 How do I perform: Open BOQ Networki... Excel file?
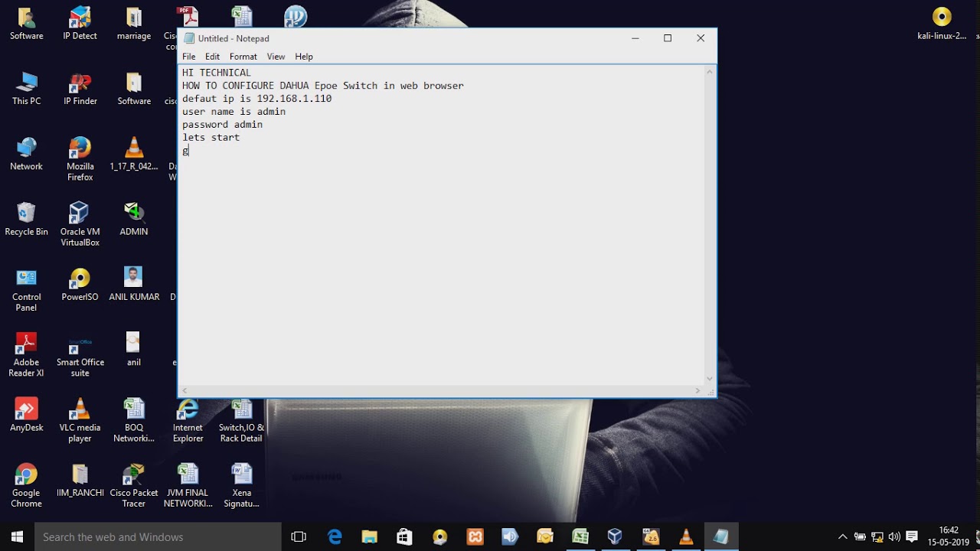click(134, 420)
